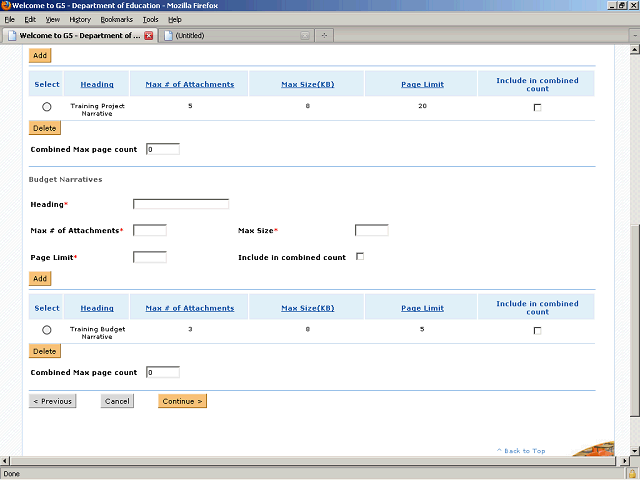Click Add under Budget Narratives form
640x480 pixels.
(40, 278)
